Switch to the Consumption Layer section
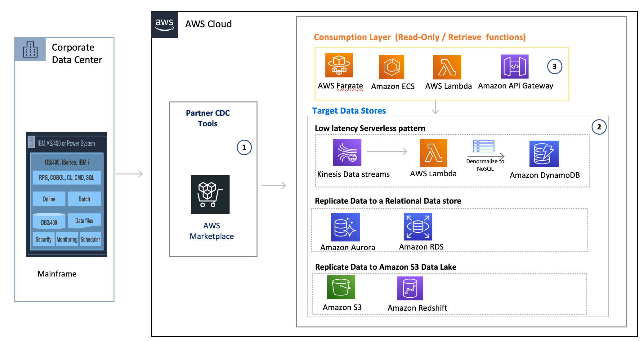644x342 pixels. (x=419, y=37)
